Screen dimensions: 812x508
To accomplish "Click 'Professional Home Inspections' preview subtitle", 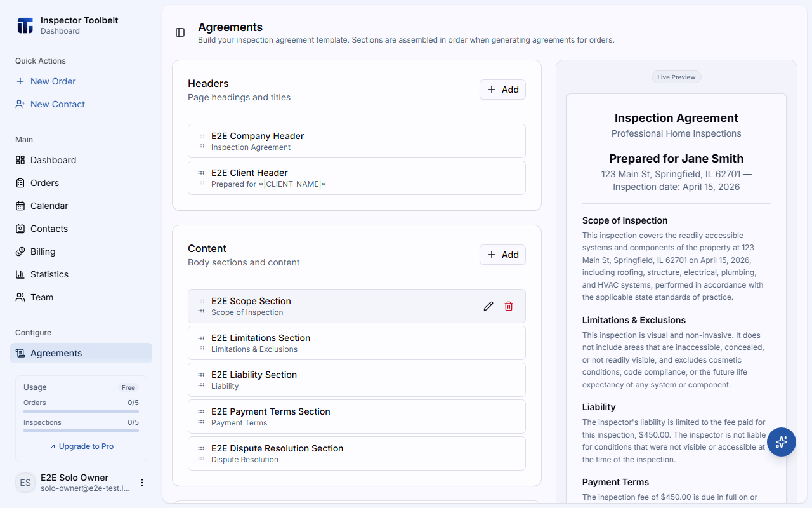I will (x=676, y=133).
